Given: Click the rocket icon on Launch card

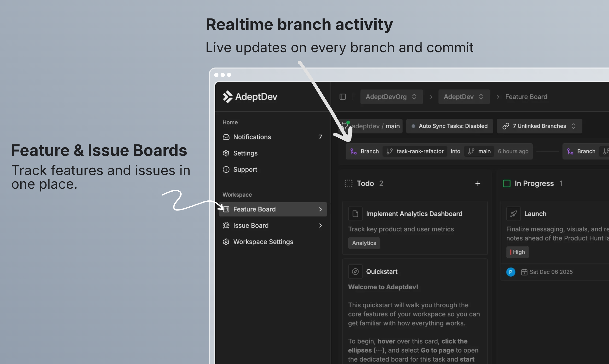Looking at the screenshot, I should coord(513,214).
